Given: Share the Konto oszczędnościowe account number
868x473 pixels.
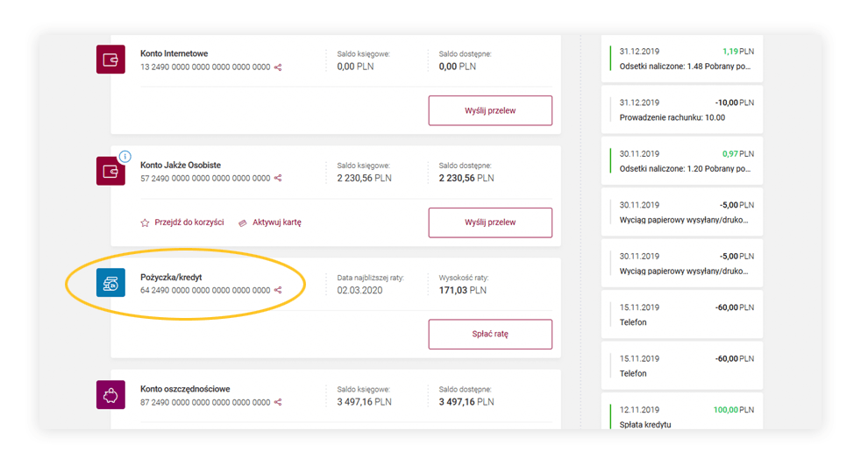Looking at the screenshot, I should coord(278,403).
